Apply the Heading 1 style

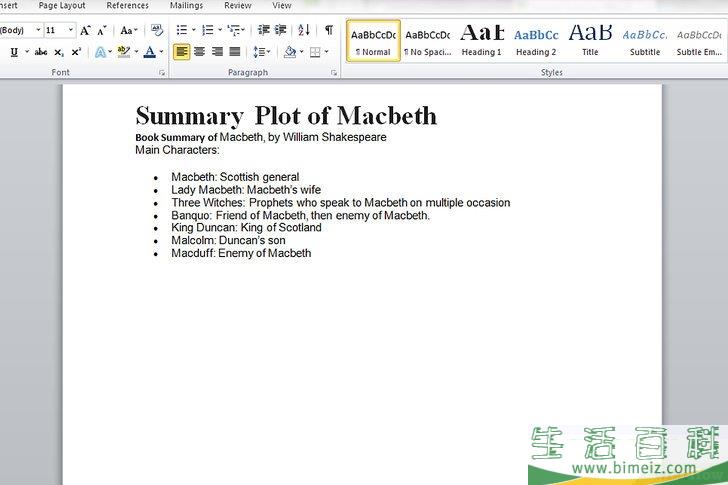482,41
